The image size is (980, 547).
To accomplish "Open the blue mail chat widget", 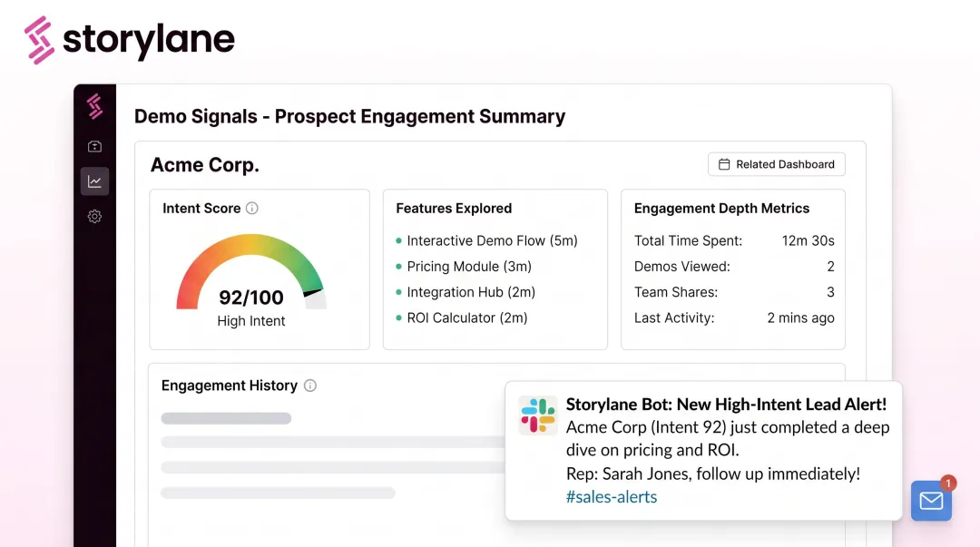I will 931,501.
